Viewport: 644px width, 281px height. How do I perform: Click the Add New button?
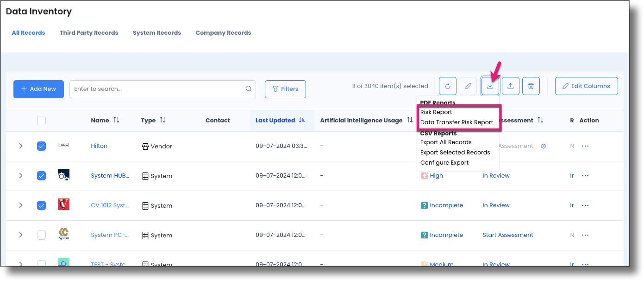click(x=38, y=89)
